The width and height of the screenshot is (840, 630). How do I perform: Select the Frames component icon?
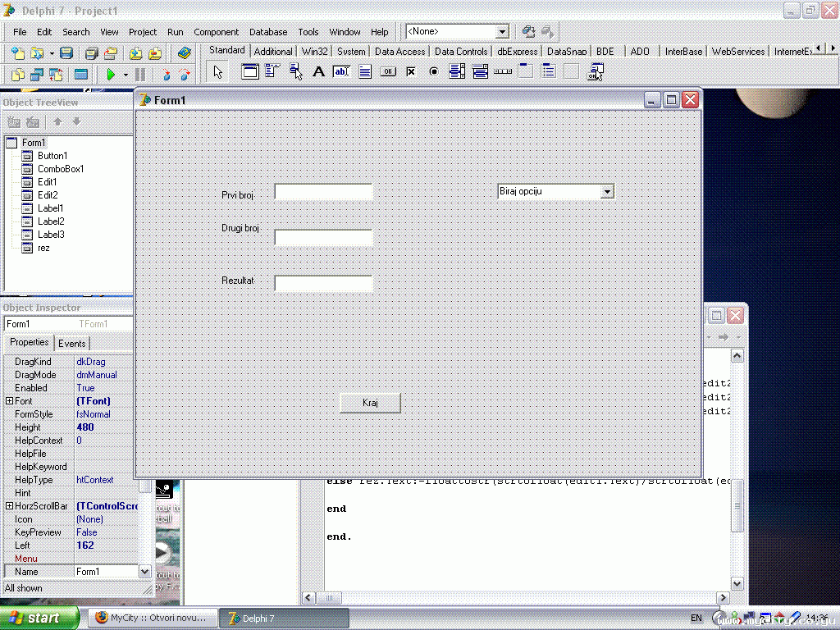click(x=249, y=71)
